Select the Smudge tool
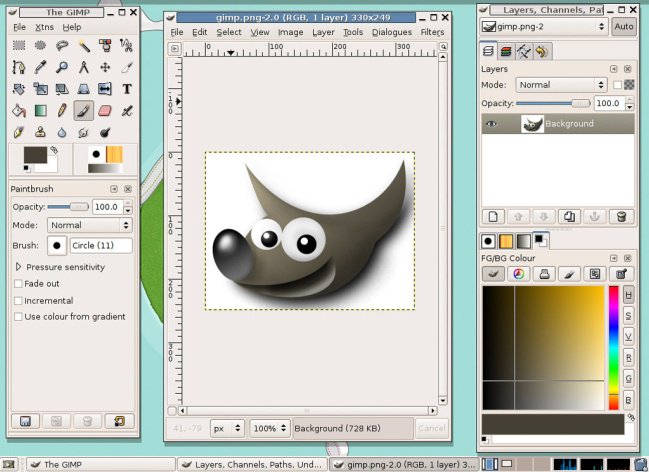 [x=84, y=132]
